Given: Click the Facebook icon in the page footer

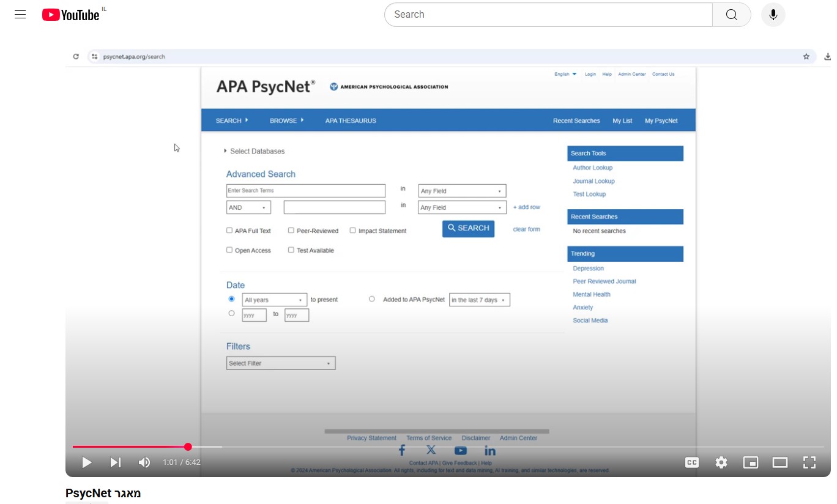Looking at the screenshot, I should click(x=402, y=451).
